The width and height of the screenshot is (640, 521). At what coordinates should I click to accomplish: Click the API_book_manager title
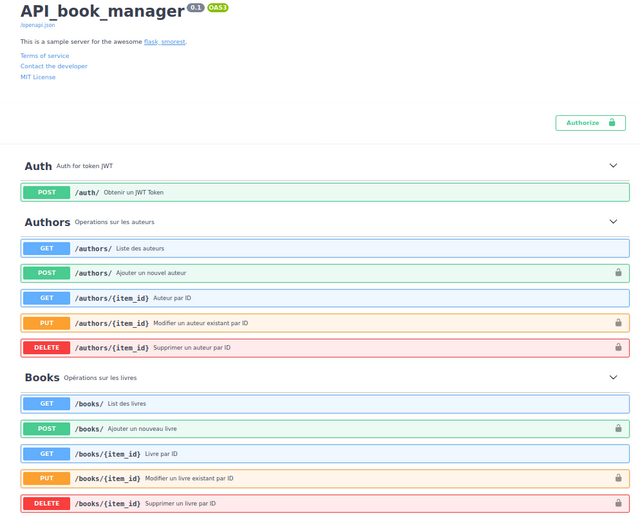click(x=102, y=11)
